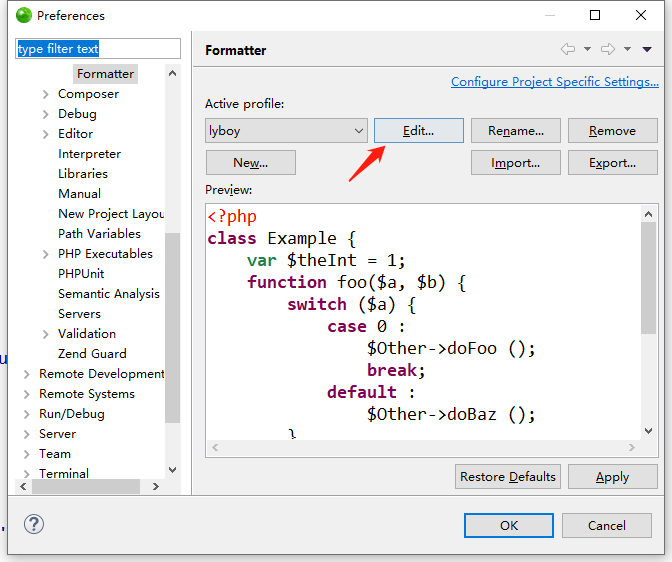Click the preview scroll-down arrow
This screenshot has width=672, height=562.
pos(649,432)
